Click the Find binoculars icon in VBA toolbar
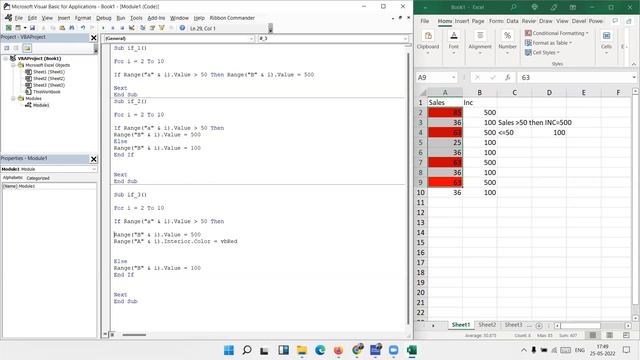640x360 pixels. pos(72,28)
